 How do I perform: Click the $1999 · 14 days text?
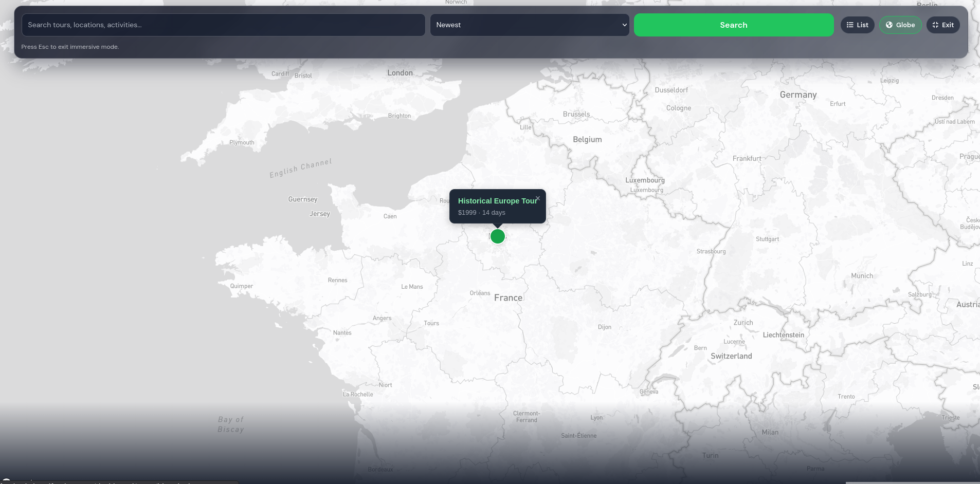click(x=482, y=213)
